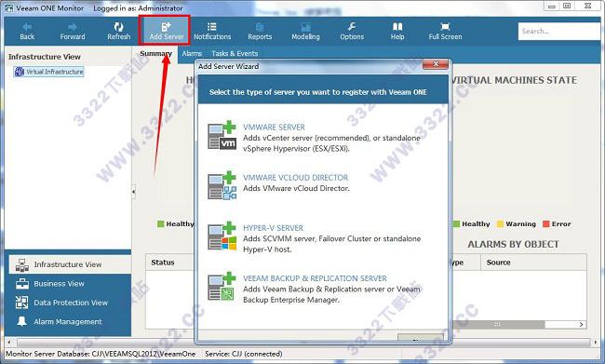Click the Infrastructure View pane title
Image resolution: width=605 pixels, height=364 pixels.
(45, 57)
